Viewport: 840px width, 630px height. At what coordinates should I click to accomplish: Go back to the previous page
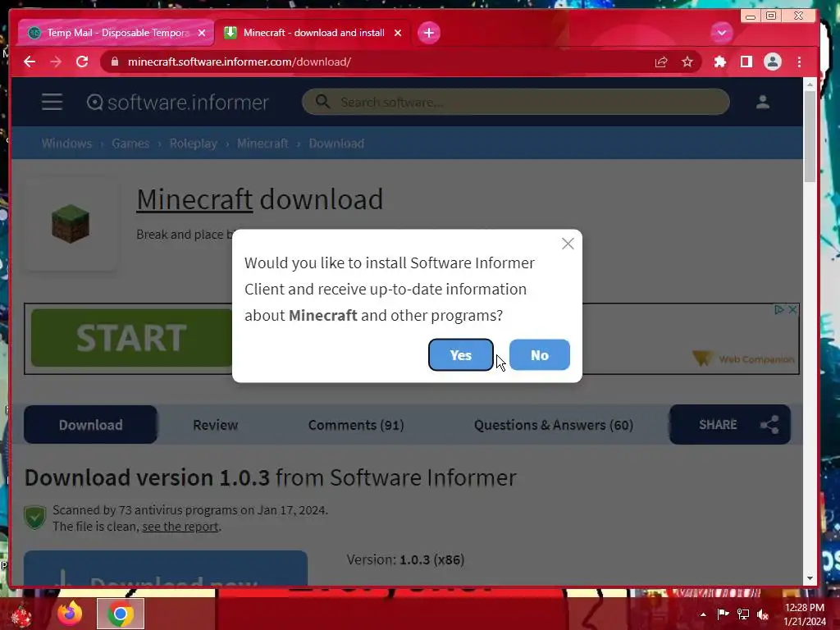click(x=30, y=62)
